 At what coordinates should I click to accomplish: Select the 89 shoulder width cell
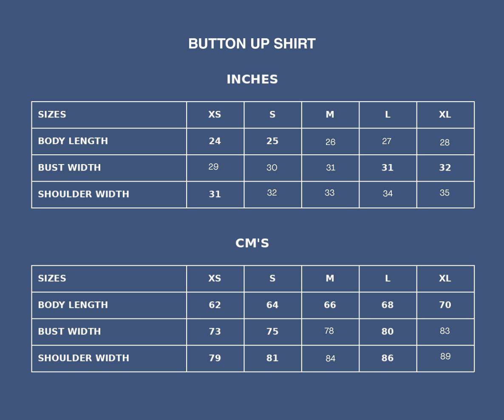(445, 357)
